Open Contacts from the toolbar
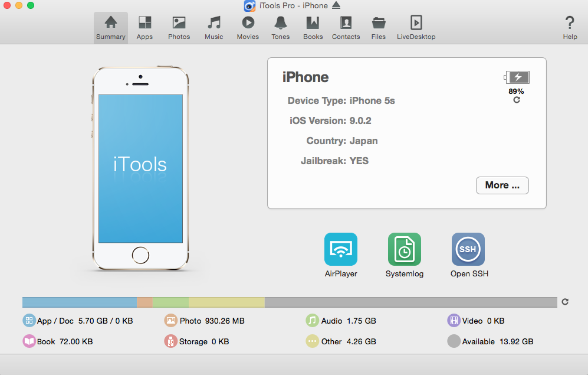The image size is (588, 375). 346,28
